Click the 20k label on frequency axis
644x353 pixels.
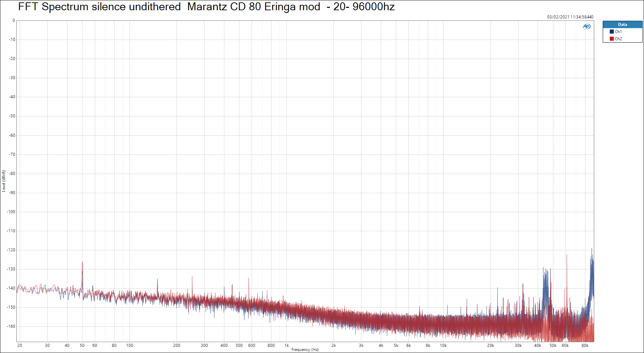490,345
